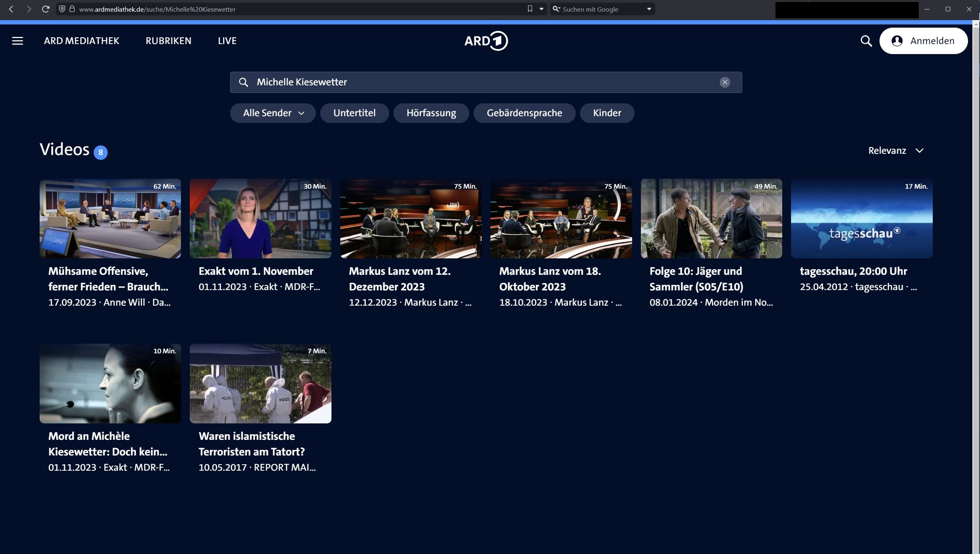Open Exakt vom 1. November thumbnail

click(x=261, y=218)
